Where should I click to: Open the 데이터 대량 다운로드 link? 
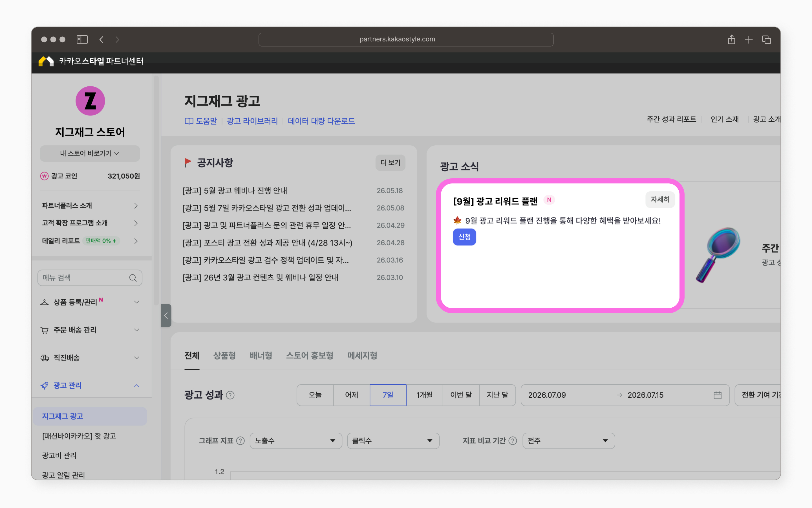pyautogui.click(x=321, y=121)
